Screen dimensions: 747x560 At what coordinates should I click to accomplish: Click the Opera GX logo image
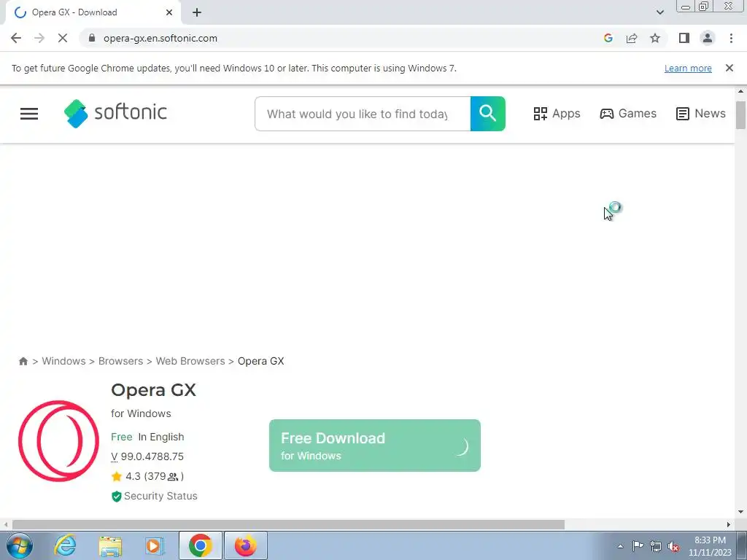pyautogui.click(x=58, y=441)
